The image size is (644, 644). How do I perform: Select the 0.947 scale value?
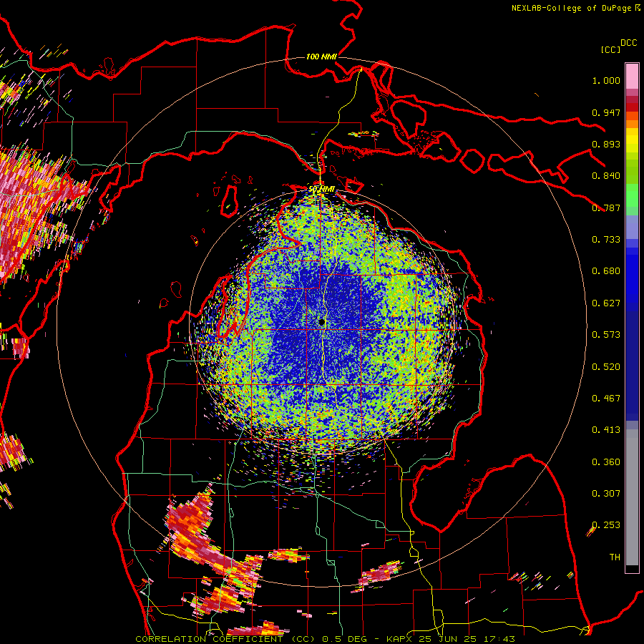coord(606,112)
